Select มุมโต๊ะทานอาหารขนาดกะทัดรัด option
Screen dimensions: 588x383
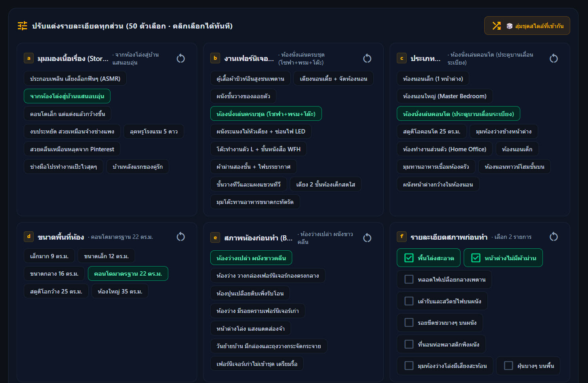(255, 202)
